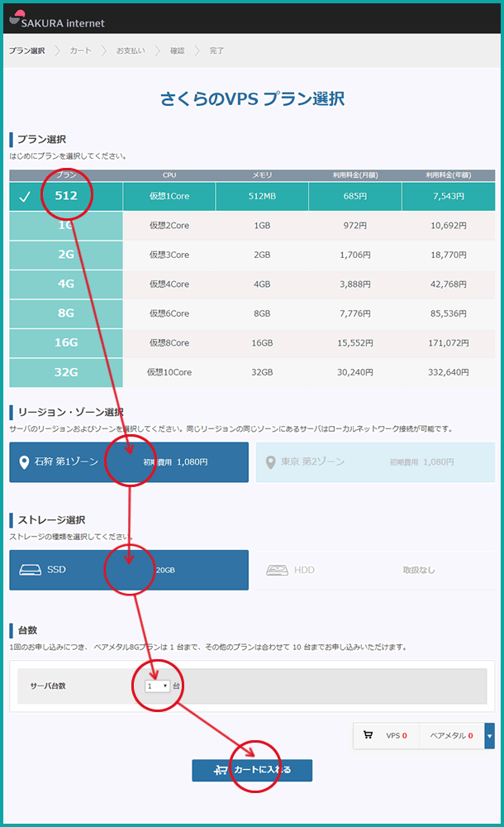504x827 pixels.
Task: Click the HDD drive icon
Action: (277, 570)
